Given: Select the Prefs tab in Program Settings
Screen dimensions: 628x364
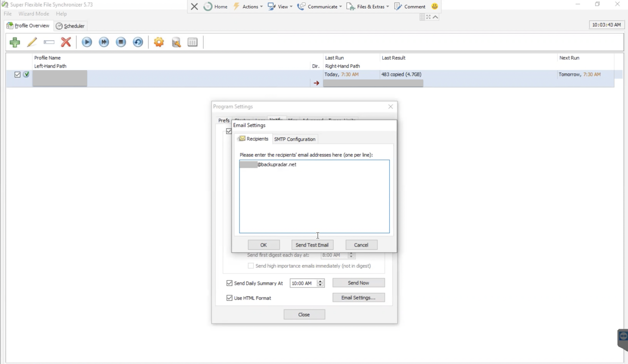Looking at the screenshot, I should (224, 120).
